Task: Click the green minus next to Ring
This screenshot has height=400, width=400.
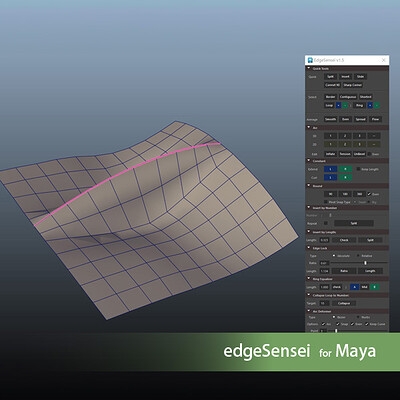Action: (377, 105)
